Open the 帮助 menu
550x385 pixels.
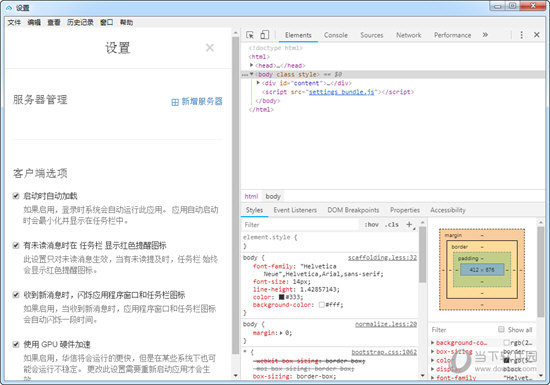click(x=126, y=22)
